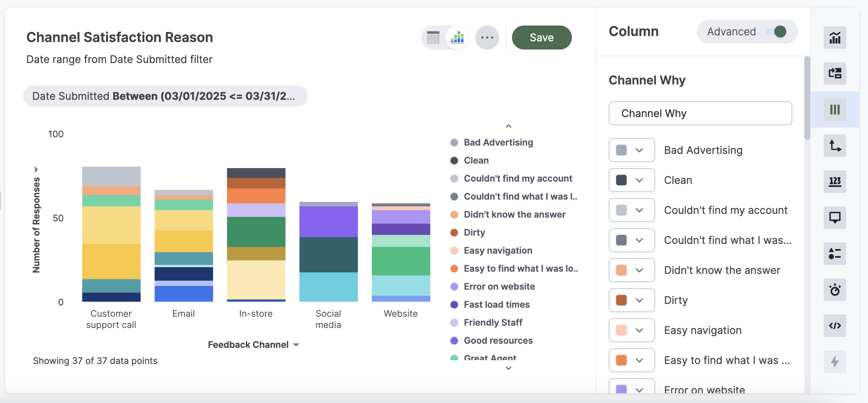Open the three-dots more options menu
This screenshot has height=403, width=868.
[487, 38]
